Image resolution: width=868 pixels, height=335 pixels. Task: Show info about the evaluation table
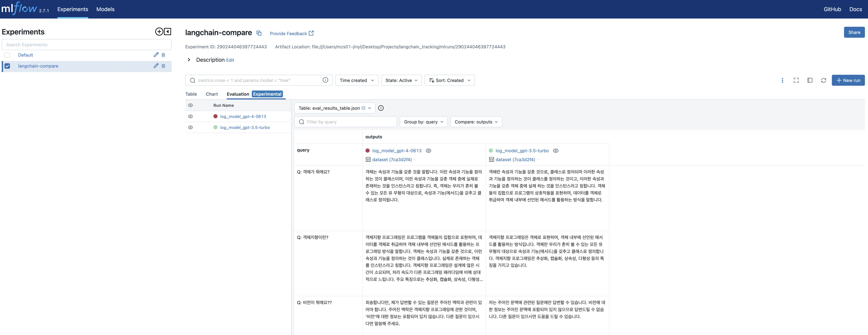(x=381, y=108)
